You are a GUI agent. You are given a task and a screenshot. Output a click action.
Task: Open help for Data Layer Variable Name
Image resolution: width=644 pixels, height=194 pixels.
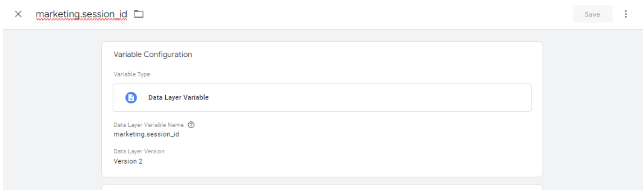click(191, 125)
